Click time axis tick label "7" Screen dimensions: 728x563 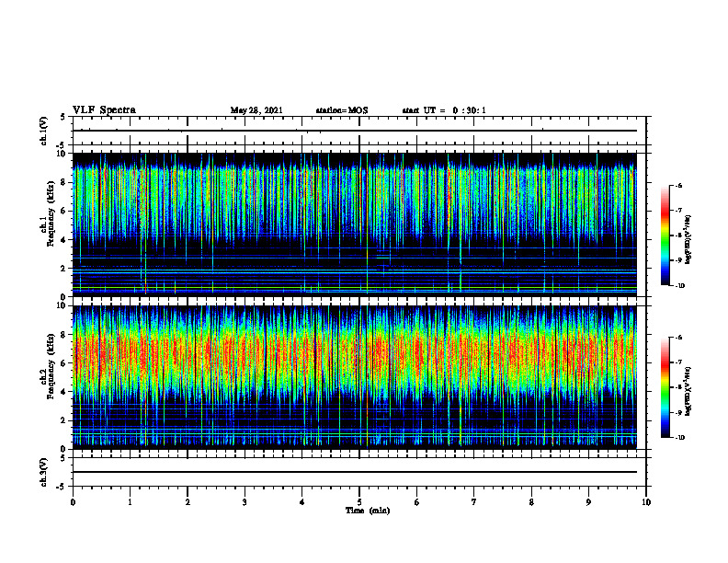(474, 502)
